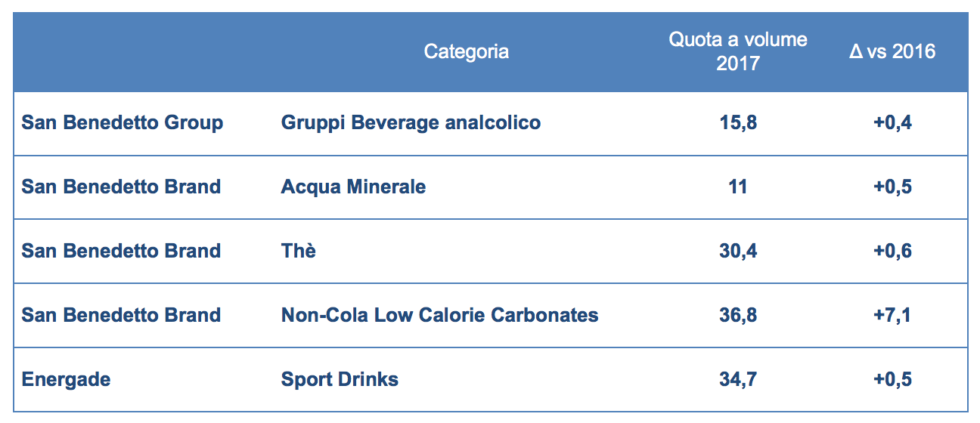Screen dimensions: 980x423
Task: Select the +7,1 delta value
Action: click(x=892, y=315)
